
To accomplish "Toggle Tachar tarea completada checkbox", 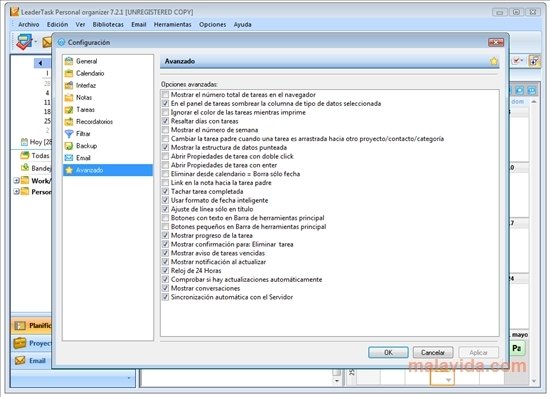I will [x=165, y=191].
